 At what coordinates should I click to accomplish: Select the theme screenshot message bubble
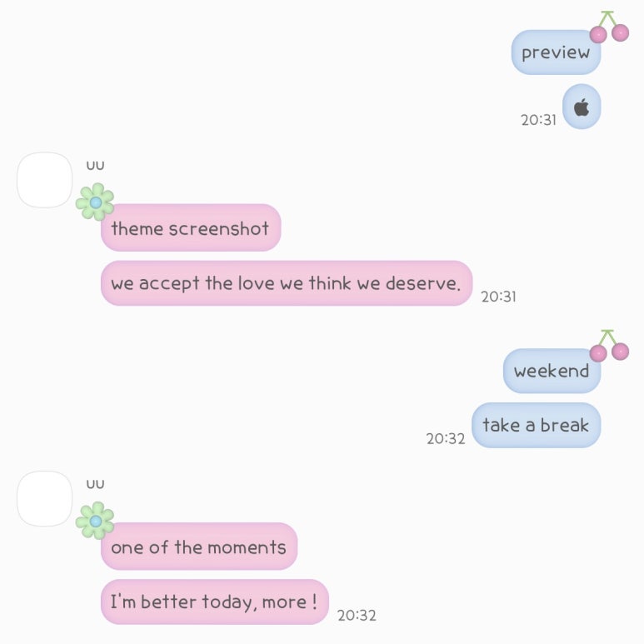pos(191,227)
